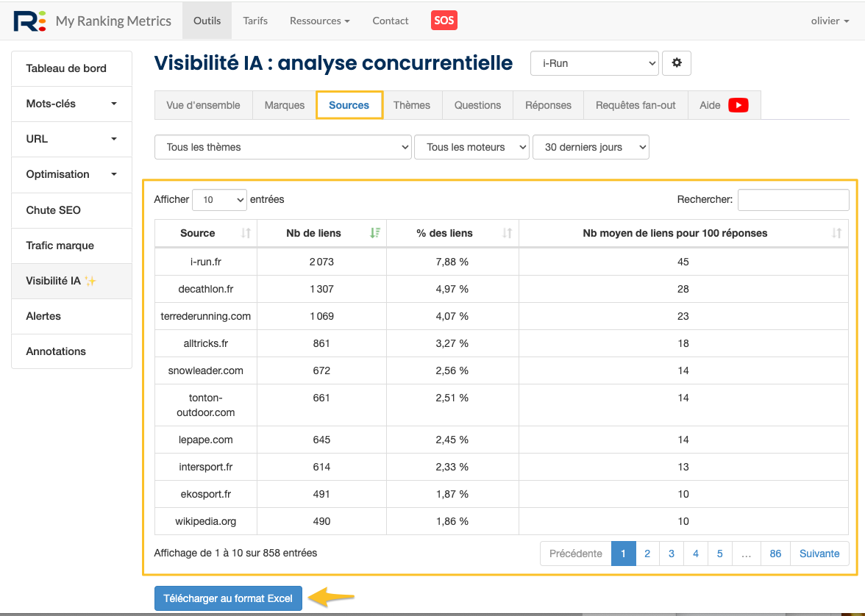Open the "Tous les moteurs" dropdown

click(473, 146)
